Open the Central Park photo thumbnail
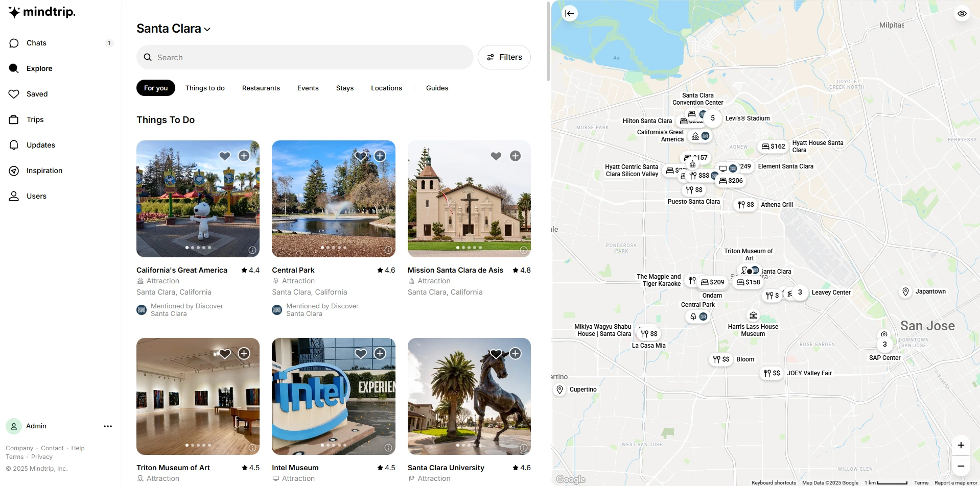Viewport: 980px width, 486px height. (x=334, y=199)
